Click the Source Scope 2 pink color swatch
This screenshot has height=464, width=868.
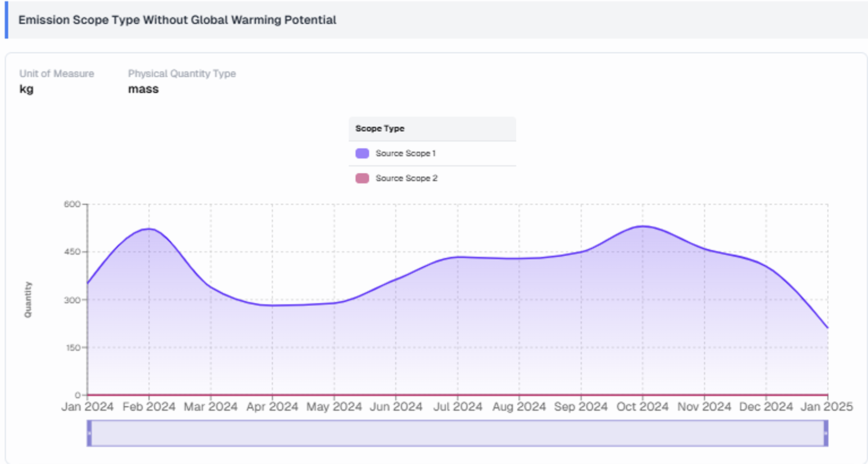pyautogui.click(x=362, y=178)
